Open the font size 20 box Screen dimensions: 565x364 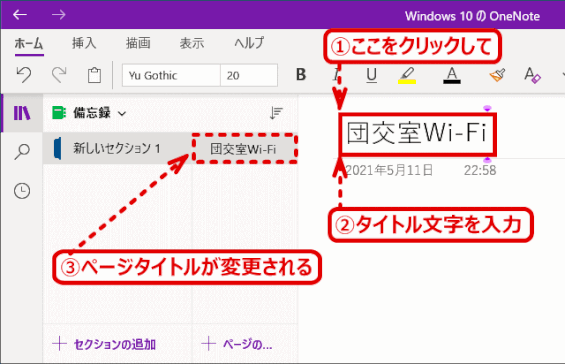(249, 75)
